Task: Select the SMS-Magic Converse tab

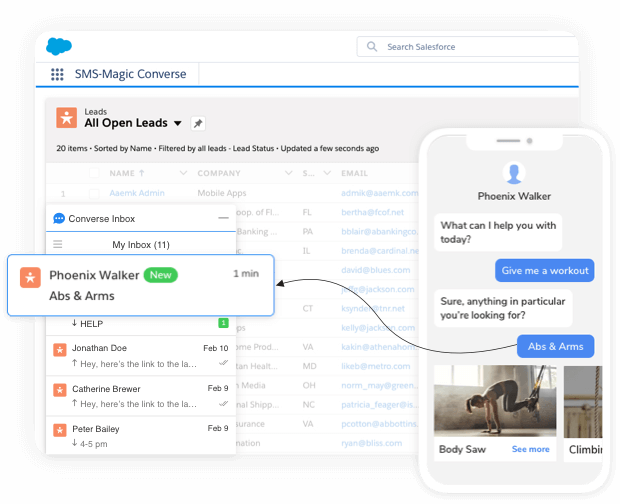Action: [130, 74]
